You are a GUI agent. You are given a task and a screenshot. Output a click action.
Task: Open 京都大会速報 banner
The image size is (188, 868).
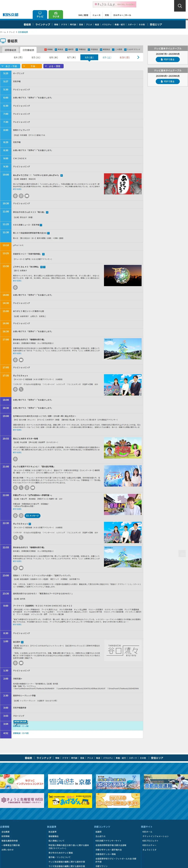click(166, 782)
